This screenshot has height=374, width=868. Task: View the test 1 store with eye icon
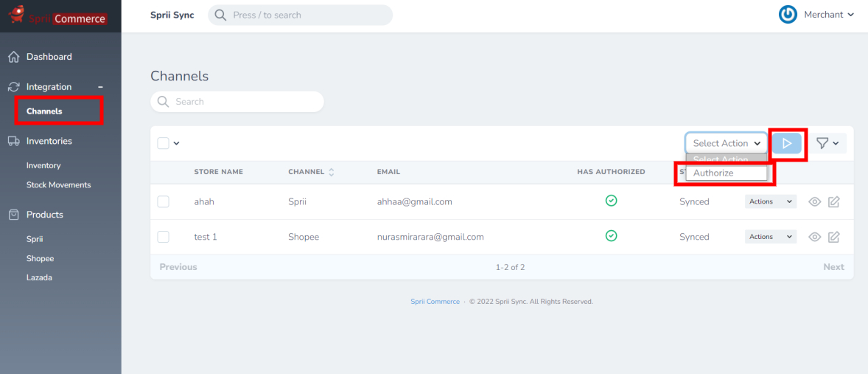tap(814, 237)
